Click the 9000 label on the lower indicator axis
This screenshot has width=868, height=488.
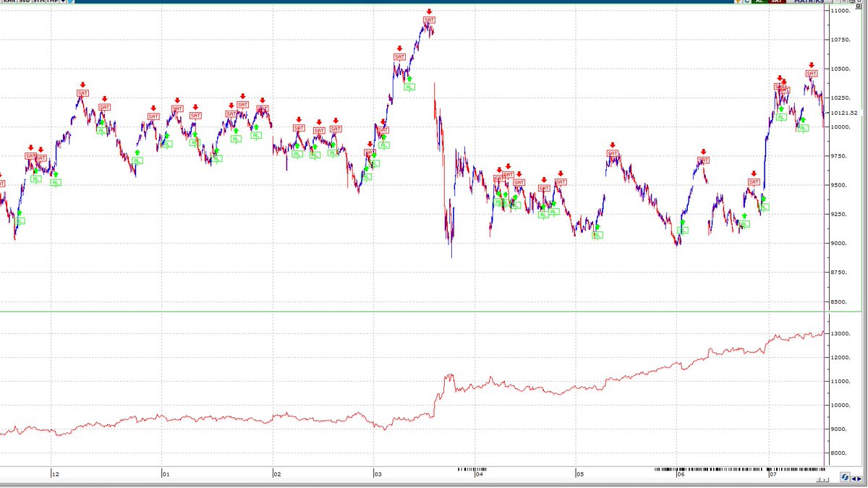coord(840,429)
